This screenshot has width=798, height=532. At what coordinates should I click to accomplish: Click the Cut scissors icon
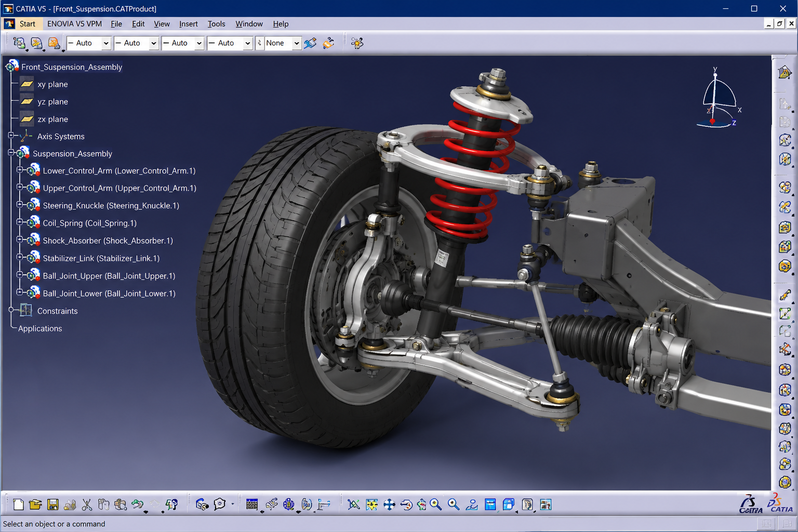[x=87, y=504]
